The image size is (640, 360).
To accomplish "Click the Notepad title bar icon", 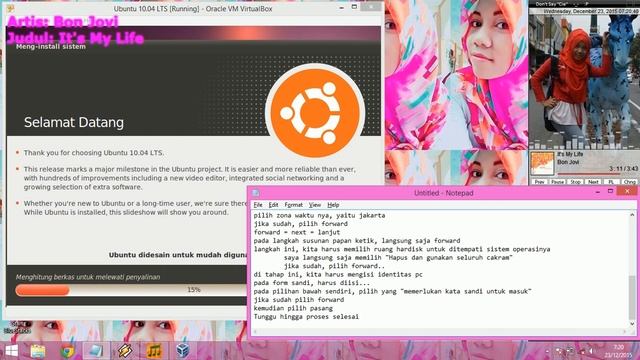I will [x=256, y=193].
